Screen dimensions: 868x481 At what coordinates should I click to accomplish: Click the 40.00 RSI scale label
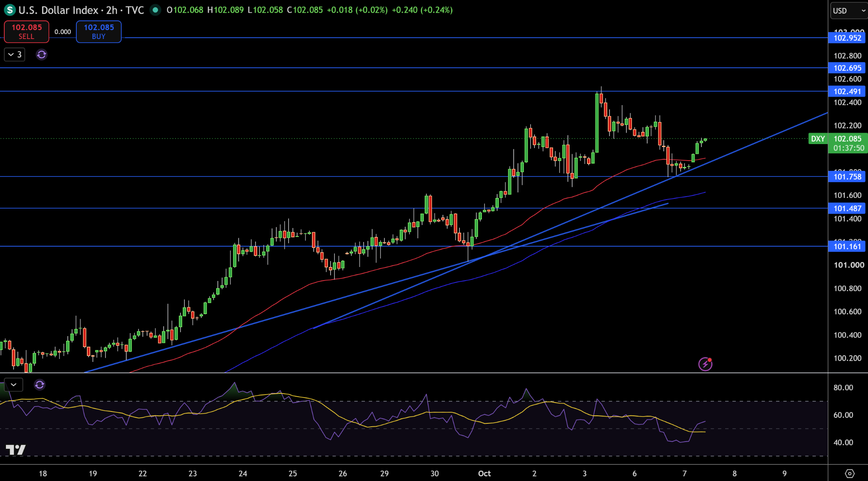pyautogui.click(x=843, y=443)
